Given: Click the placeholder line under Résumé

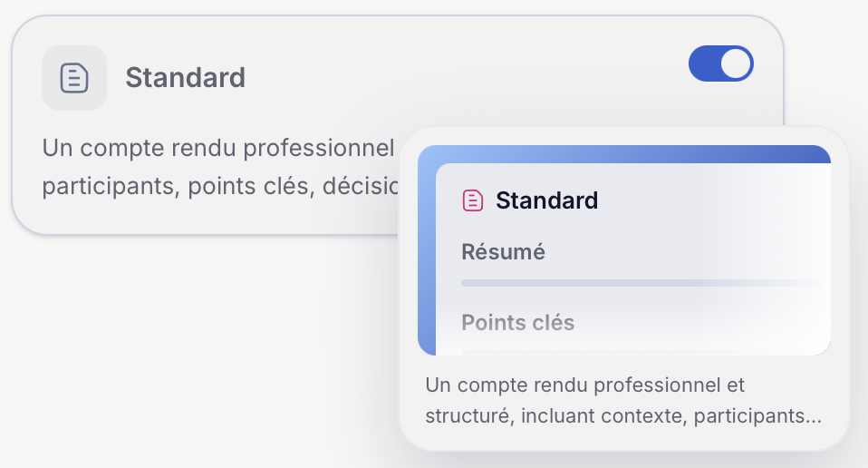Looking at the screenshot, I should pyautogui.click(x=642, y=283).
